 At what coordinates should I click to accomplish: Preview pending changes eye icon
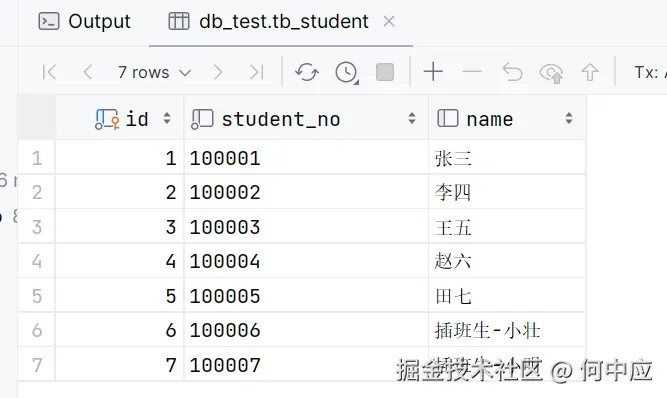coord(551,73)
